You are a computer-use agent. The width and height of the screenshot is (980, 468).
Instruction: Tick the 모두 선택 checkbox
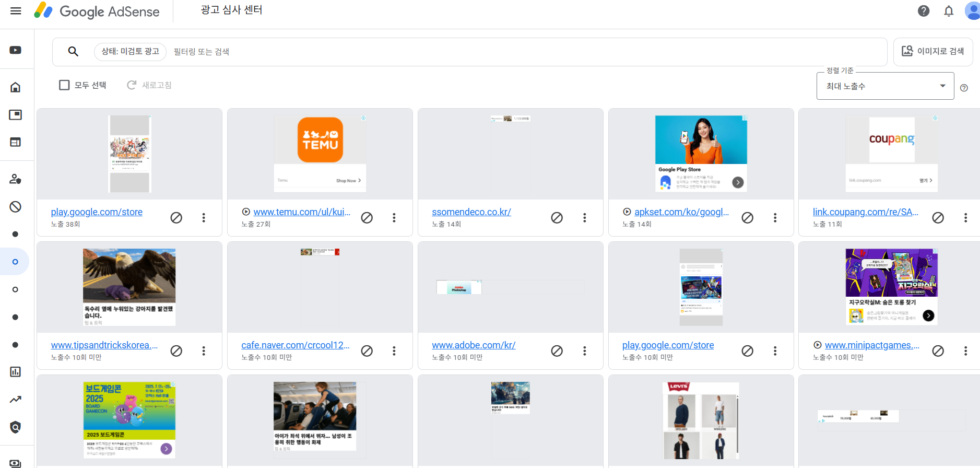coord(64,85)
